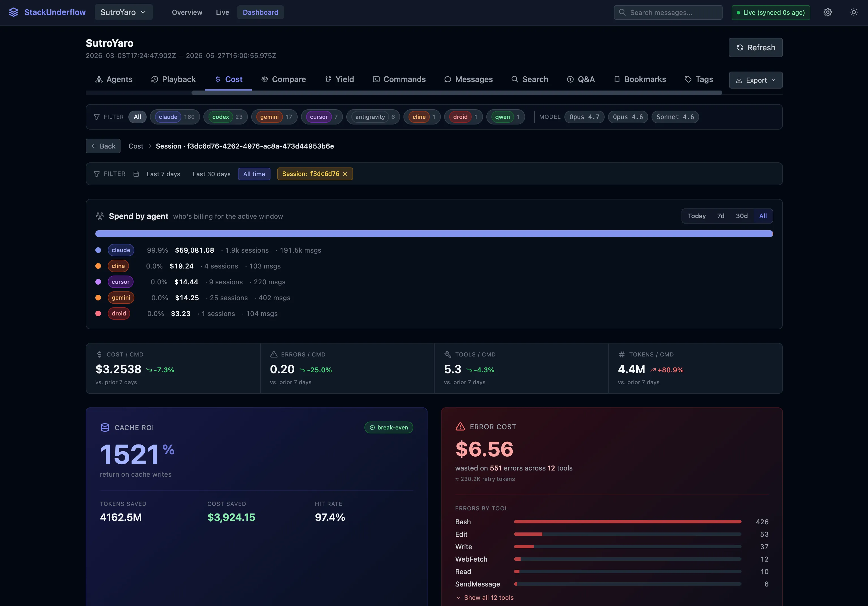Click the funnel icon in the agent filter bar
The image size is (868, 606).
97,117
